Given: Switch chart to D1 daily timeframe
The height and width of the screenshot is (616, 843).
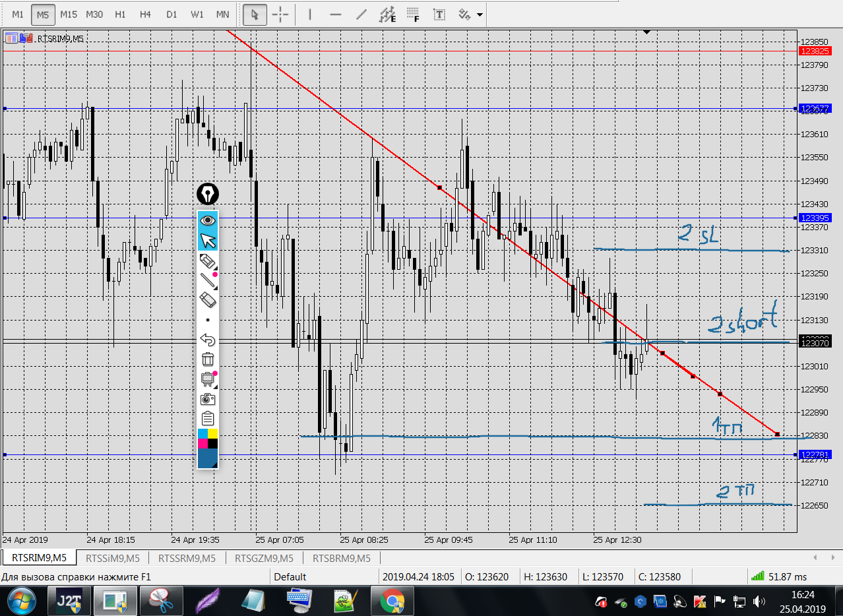Looking at the screenshot, I should click(172, 14).
